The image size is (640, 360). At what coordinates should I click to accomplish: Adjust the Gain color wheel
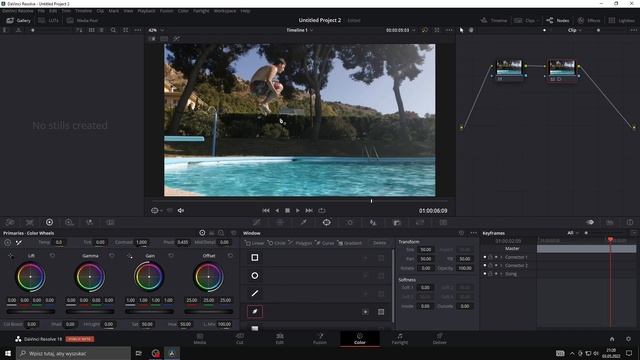[x=149, y=277]
